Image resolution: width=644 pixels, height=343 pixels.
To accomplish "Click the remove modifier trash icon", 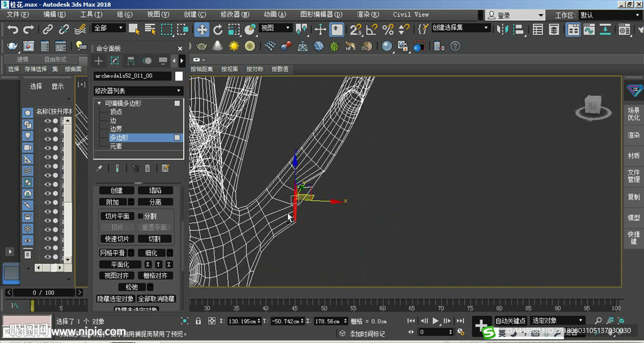I will coord(147,168).
